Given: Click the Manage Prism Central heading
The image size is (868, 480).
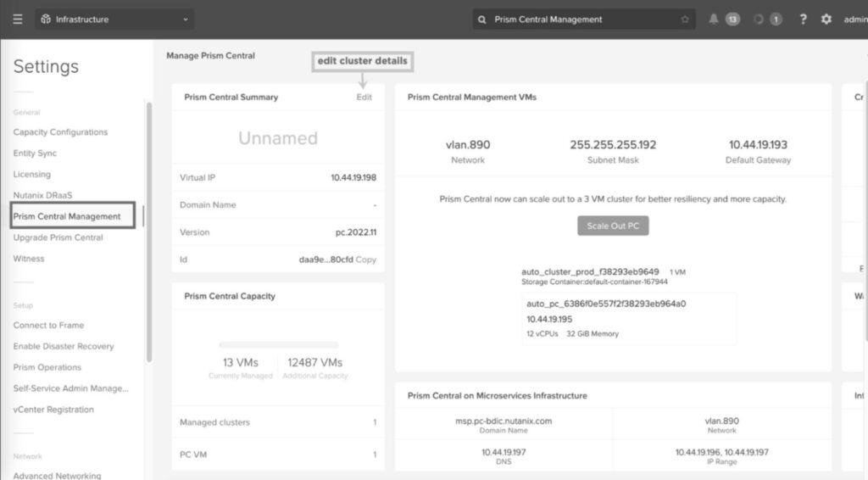Looking at the screenshot, I should tap(210, 55).
